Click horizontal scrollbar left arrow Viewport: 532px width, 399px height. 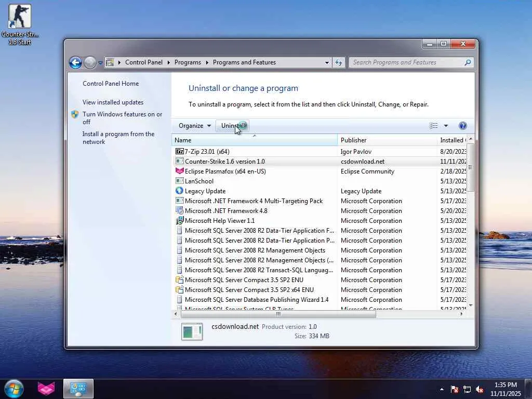coord(176,314)
